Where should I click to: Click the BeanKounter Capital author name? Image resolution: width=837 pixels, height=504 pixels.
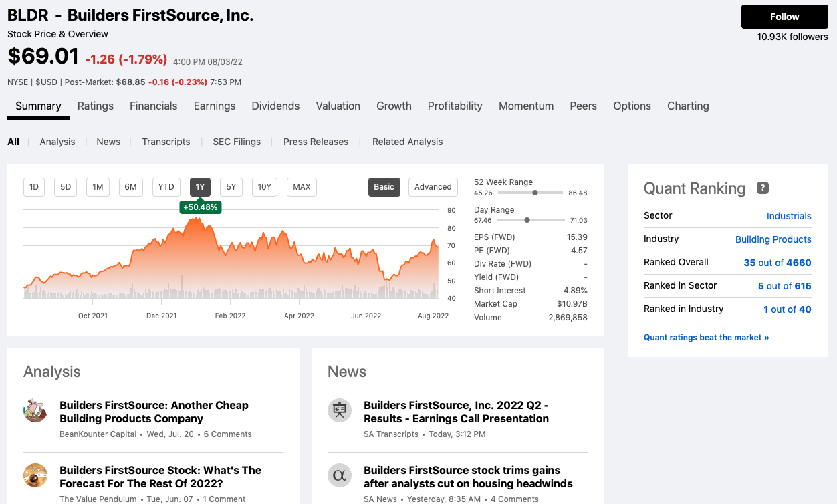(98, 434)
